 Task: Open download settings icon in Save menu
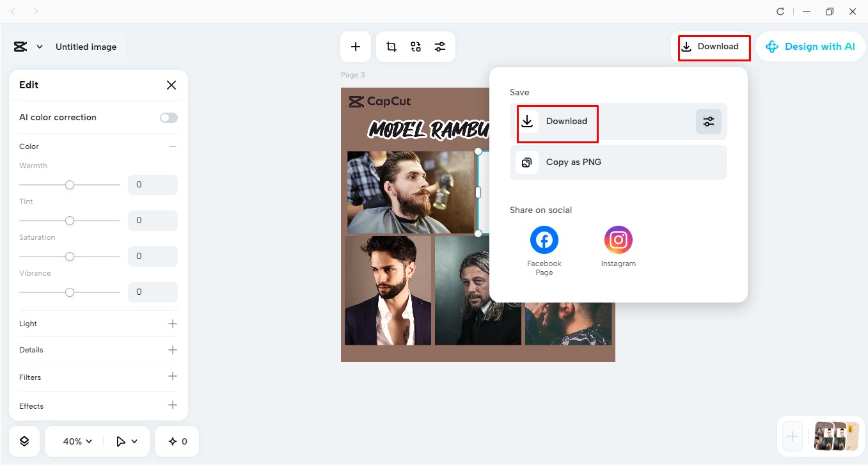pos(709,122)
